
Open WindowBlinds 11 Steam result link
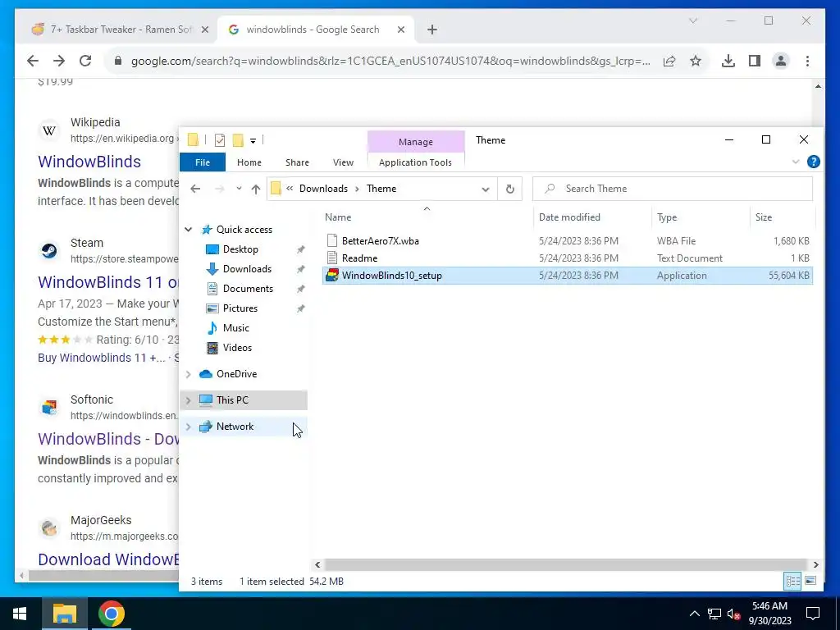108,282
